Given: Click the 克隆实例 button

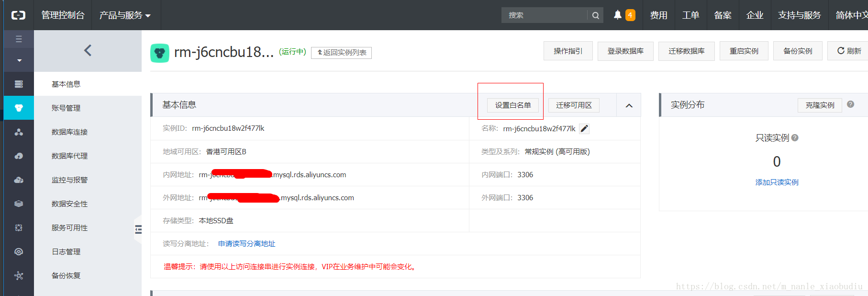Looking at the screenshot, I should point(820,105).
